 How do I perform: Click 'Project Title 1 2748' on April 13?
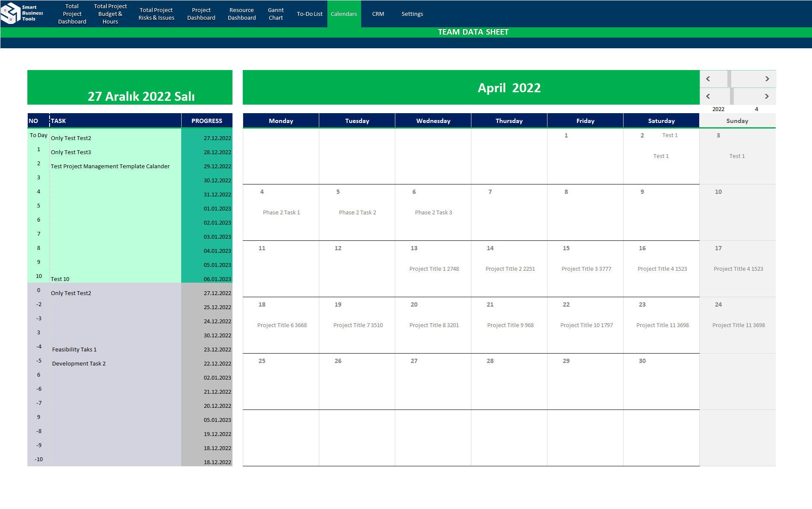click(x=434, y=269)
